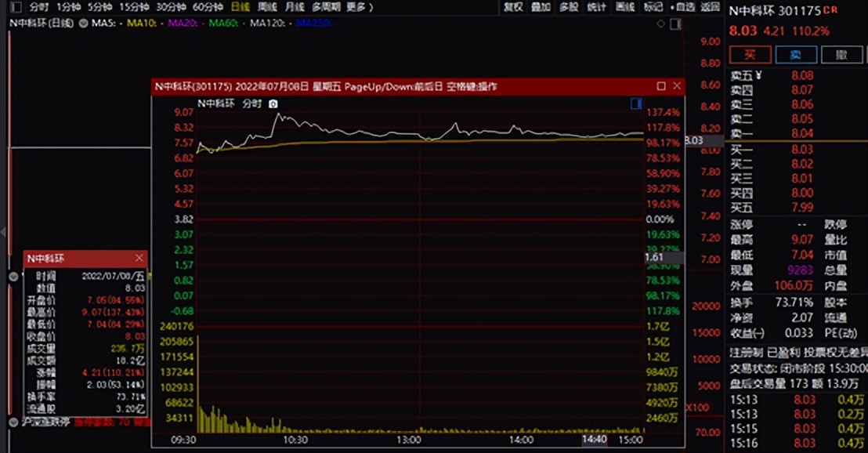Image resolution: width=868 pixels, height=453 pixels.
Task: Collapse the volume sub-chart arrow on left
Action: click(x=13, y=277)
